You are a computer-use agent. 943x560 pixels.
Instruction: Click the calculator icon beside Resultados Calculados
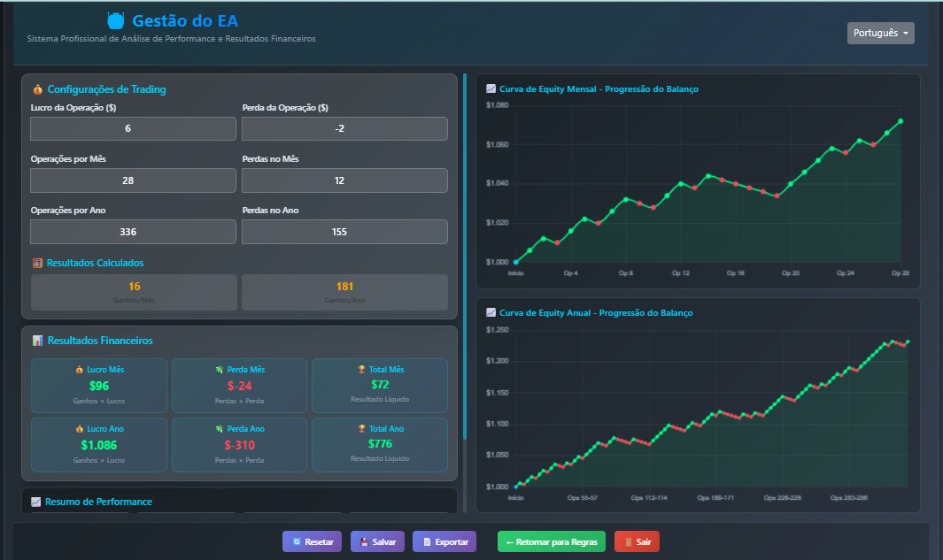37,263
